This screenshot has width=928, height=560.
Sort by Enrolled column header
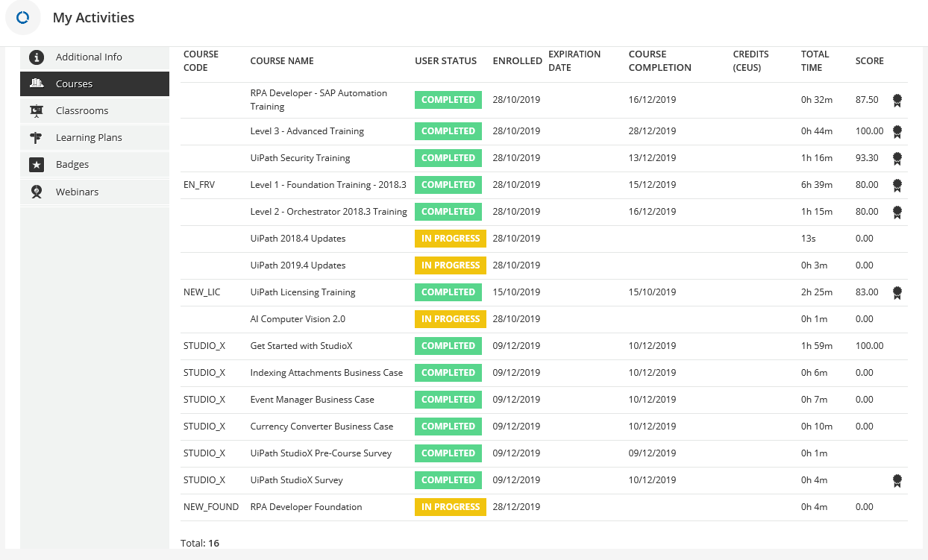point(517,61)
